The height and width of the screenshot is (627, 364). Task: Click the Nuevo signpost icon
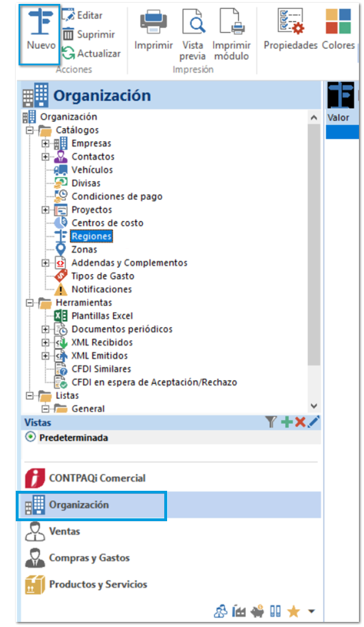click(41, 23)
